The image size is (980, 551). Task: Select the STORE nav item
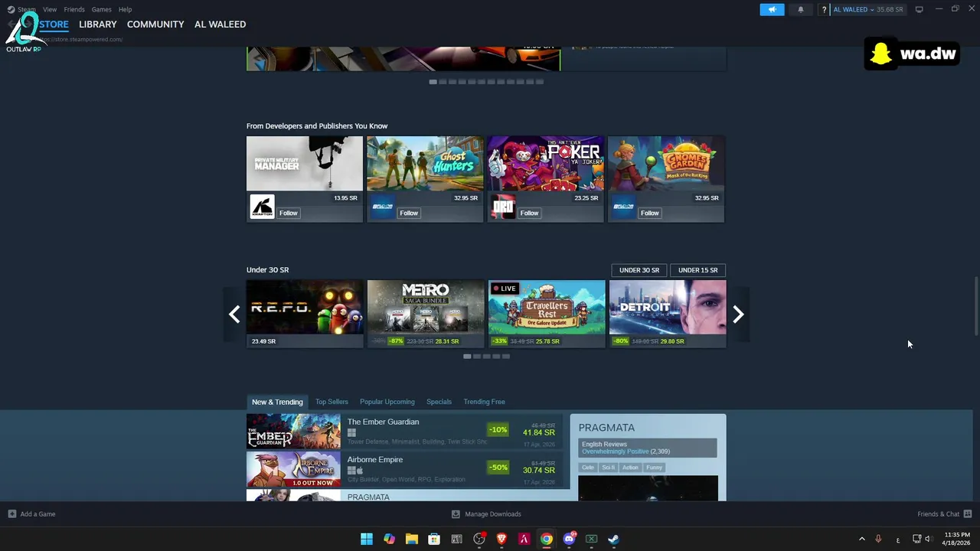[x=54, y=24]
